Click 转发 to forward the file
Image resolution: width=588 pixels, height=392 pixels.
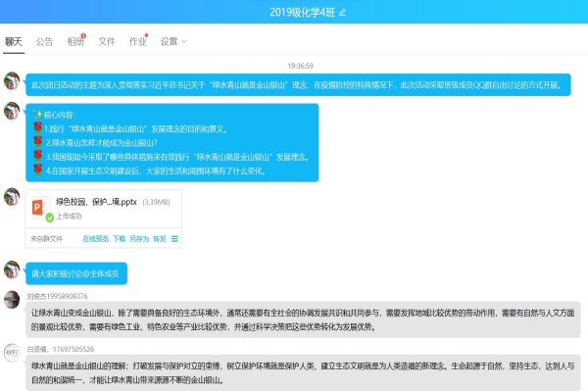click(x=159, y=238)
